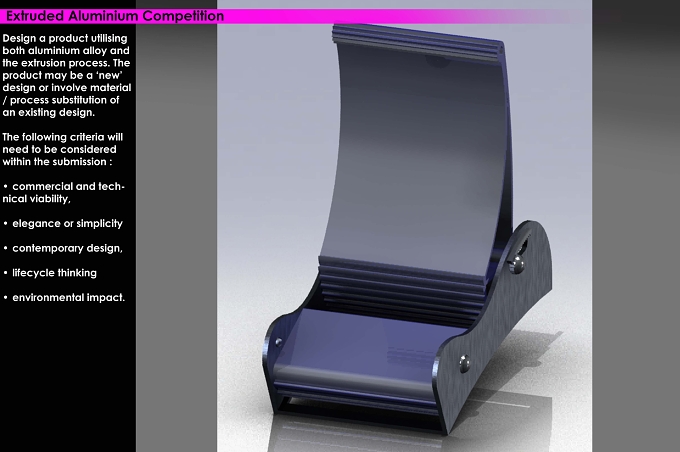Select the small screw on left side plate

278,342
